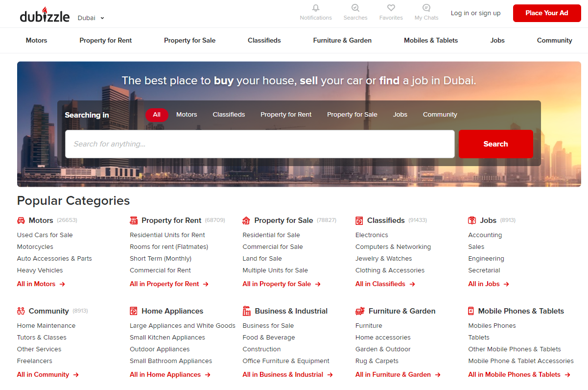Viewport: 588px width, 390px height.
Task: Open Property for Sale in navigation bar
Action: click(190, 41)
